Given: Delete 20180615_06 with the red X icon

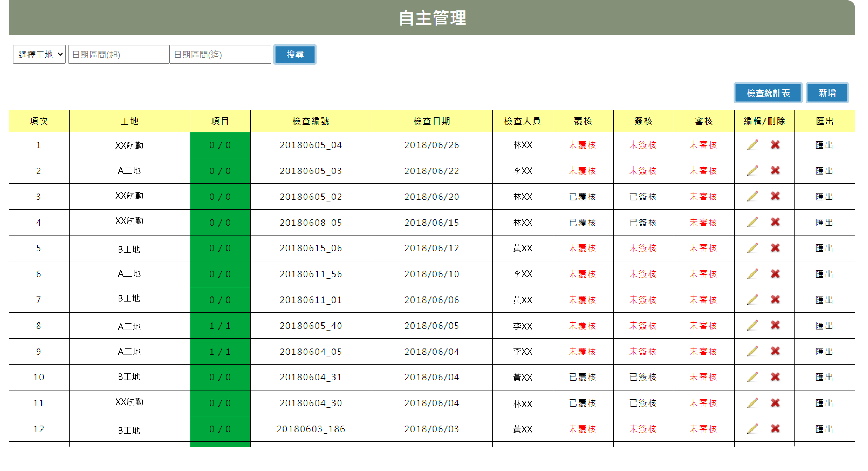Looking at the screenshot, I should tap(775, 248).
